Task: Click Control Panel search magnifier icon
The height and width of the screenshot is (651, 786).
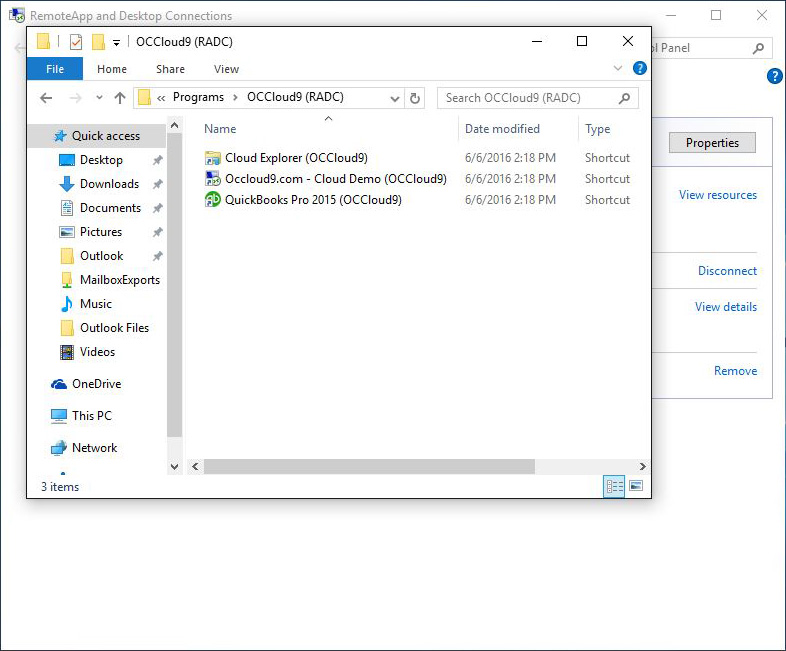Action: (x=759, y=48)
